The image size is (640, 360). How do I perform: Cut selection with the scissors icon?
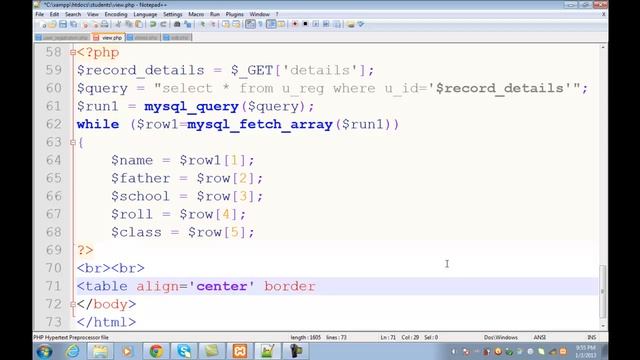click(x=118, y=24)
